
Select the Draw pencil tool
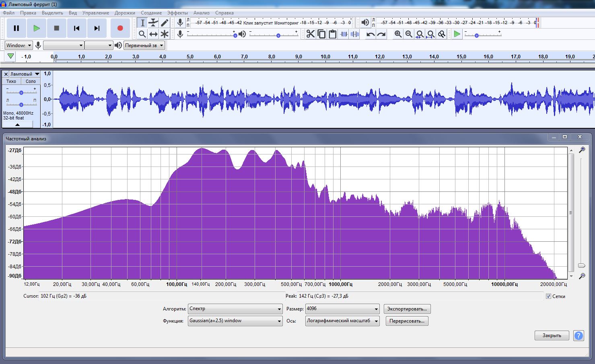pos(165,23)
